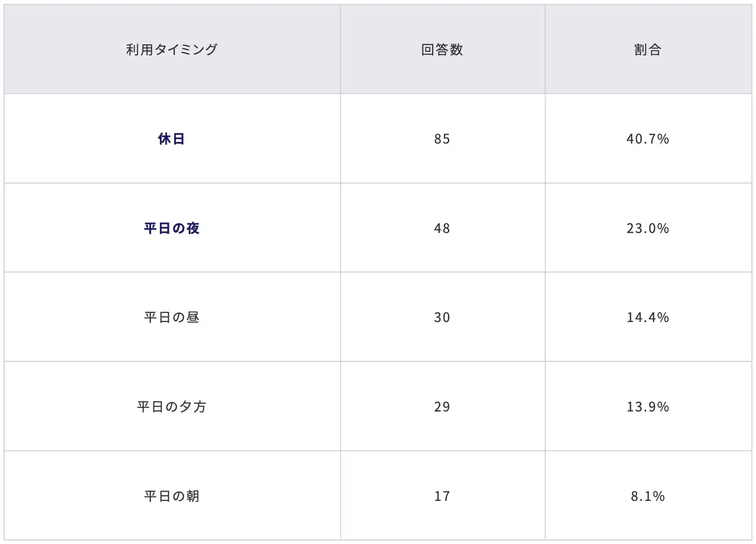The width and height of the screenshot is (756, 544).
Task: Click the 14.4% percentage value
Action: pyautogui.click(x=647, y=317)
